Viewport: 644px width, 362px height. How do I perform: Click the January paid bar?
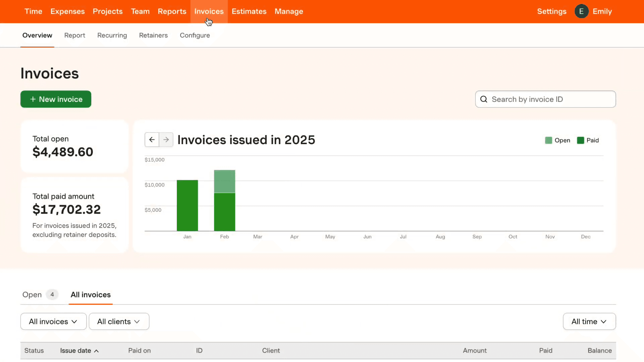[187, 205]
